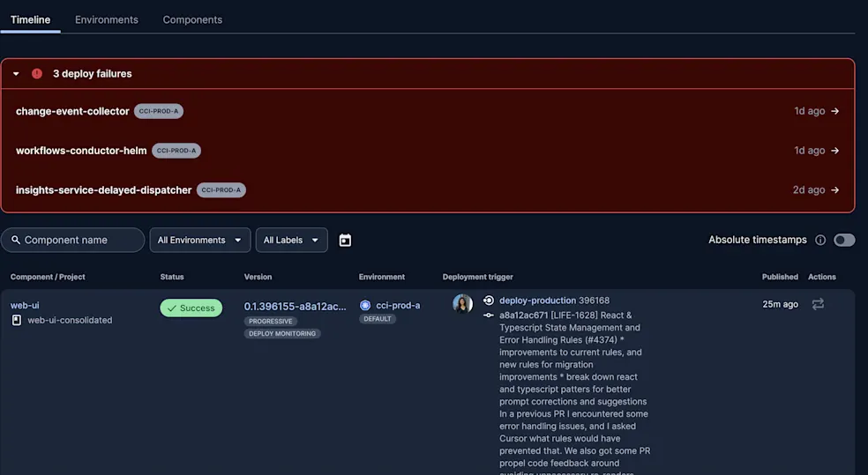Click the 2d ago timestamp
868x475 pixels.
tap(809, 189)
